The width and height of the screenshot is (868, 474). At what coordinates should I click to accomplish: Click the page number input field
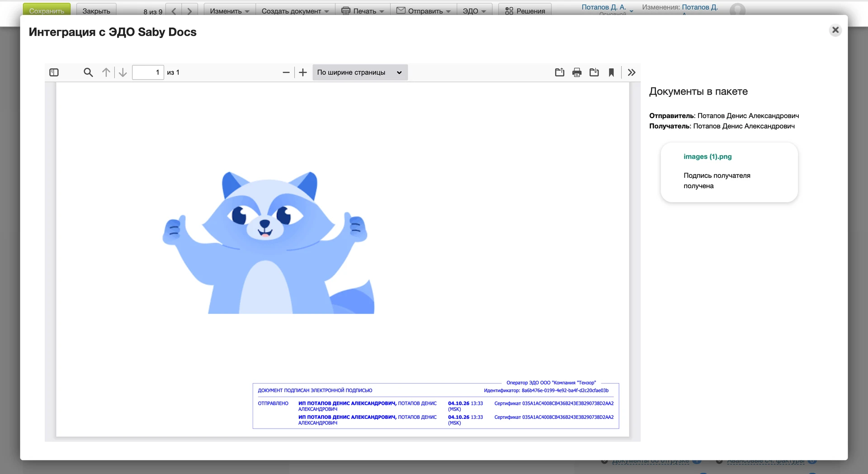tap(148, 72)
